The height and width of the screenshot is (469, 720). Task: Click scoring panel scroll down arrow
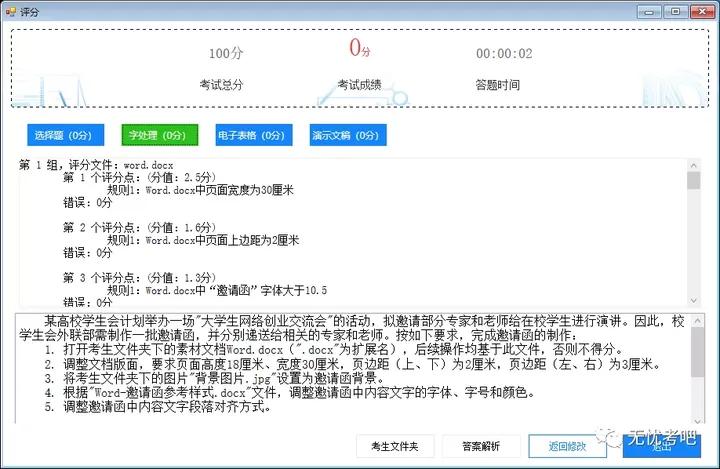(693, 300)
